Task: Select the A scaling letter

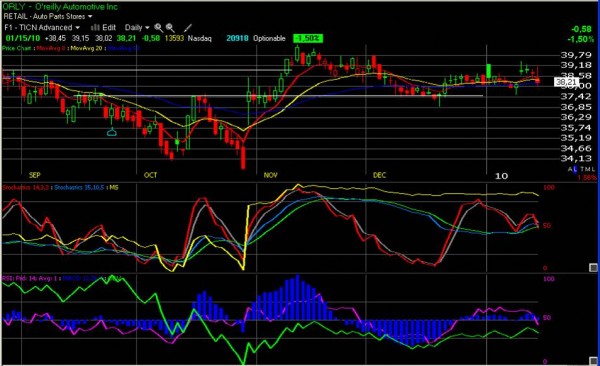Action: 570,169
